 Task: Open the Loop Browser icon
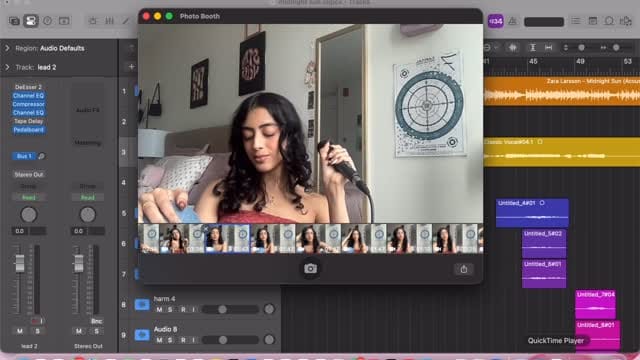click(609, 21)
